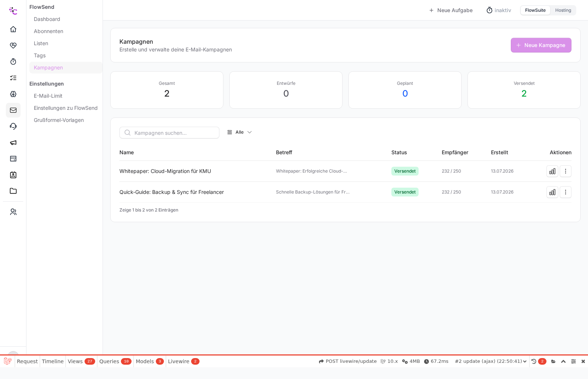Go to Abonnenten in the FlowSend menu

pyautogui.click(x=49, y=31)
